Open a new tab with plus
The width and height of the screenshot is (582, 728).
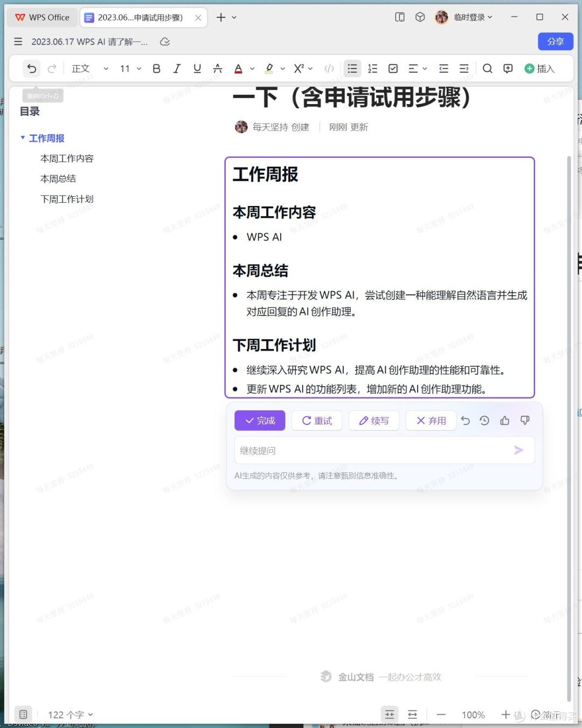(221, 17)
